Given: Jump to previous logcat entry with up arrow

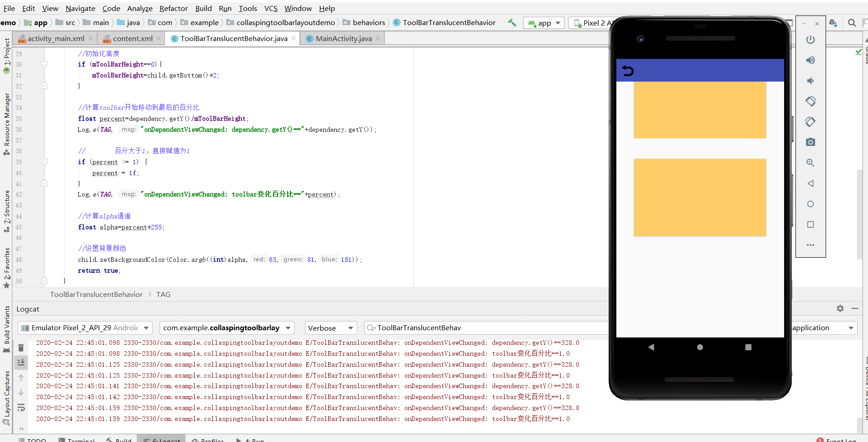Looking at the screenshot, I should [21, 378].
